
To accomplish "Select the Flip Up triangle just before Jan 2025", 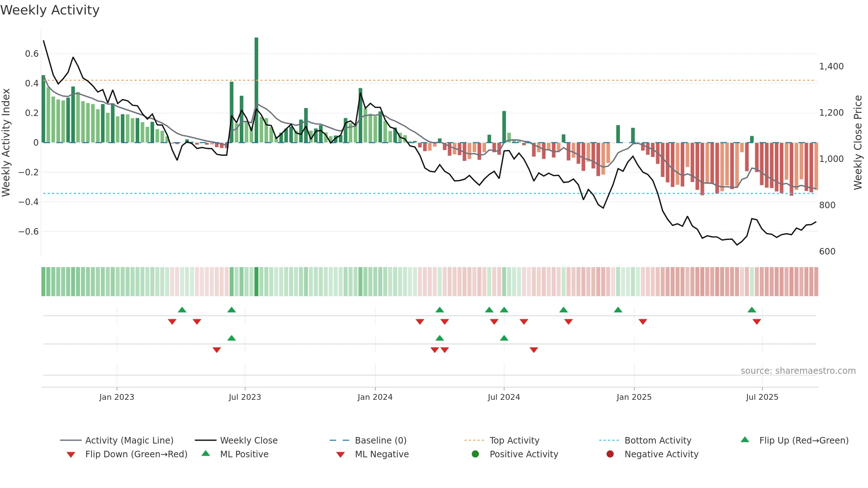I will pyautogui.click(x=618, y=310).
